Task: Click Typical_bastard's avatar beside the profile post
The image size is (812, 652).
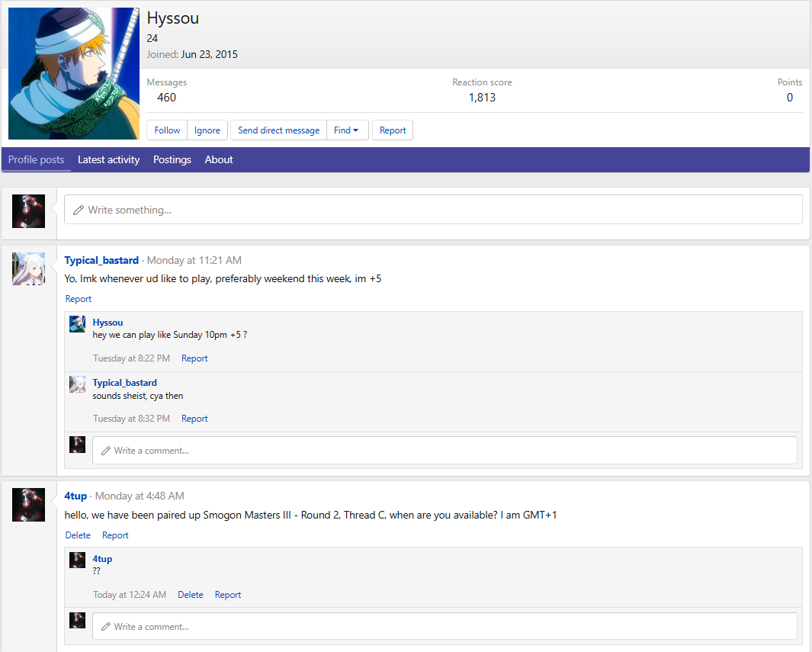Action: [x=28, y=268]
